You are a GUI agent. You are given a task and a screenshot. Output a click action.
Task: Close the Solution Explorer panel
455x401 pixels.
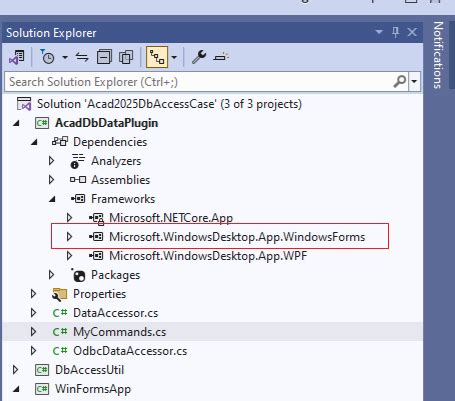point(412,32)
